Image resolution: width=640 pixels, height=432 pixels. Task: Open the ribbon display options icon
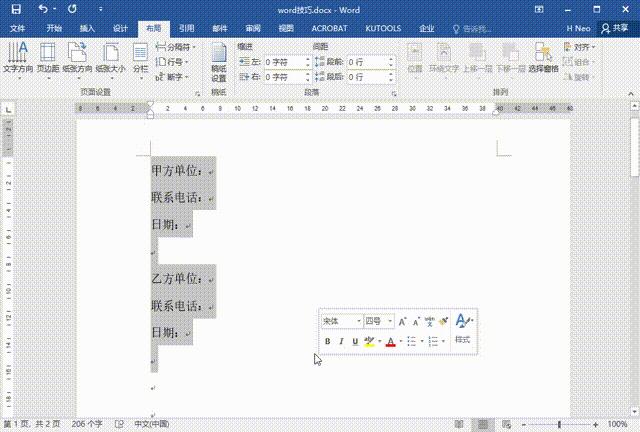(x=539, y=9)
